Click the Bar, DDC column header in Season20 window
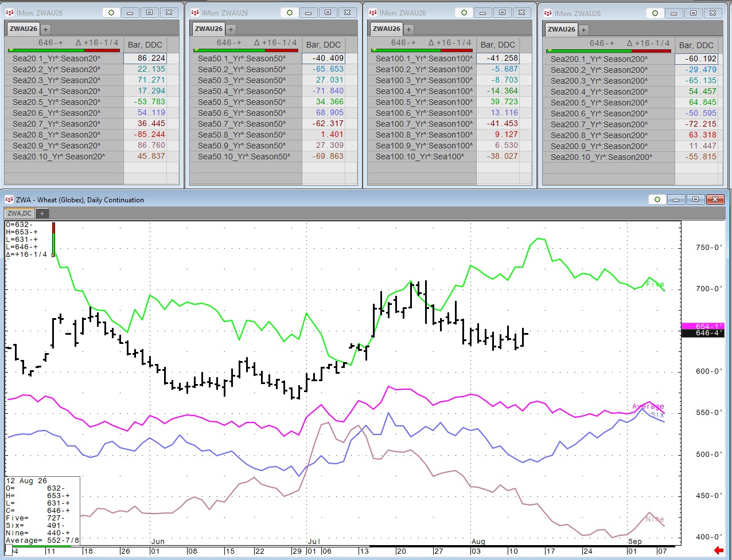The width and height of the screenshot is (732, 560). pos(145,45)
